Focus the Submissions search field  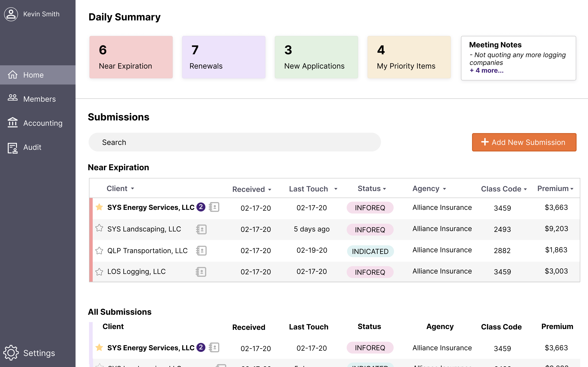click(234, 142)
